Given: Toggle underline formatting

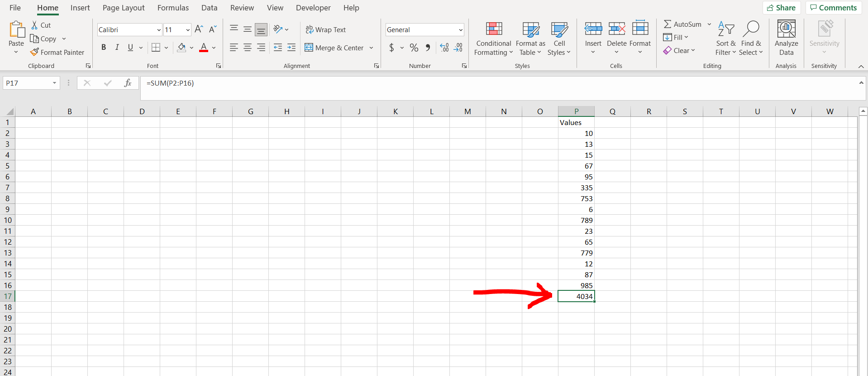Looking at the screenshot, I should click(130, 48).
